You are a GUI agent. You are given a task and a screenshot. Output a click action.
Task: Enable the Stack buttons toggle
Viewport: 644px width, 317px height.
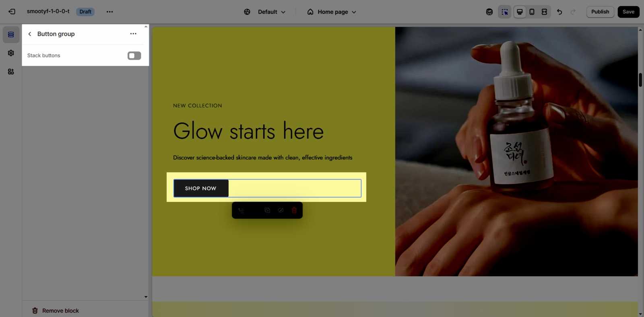point(134,56)
